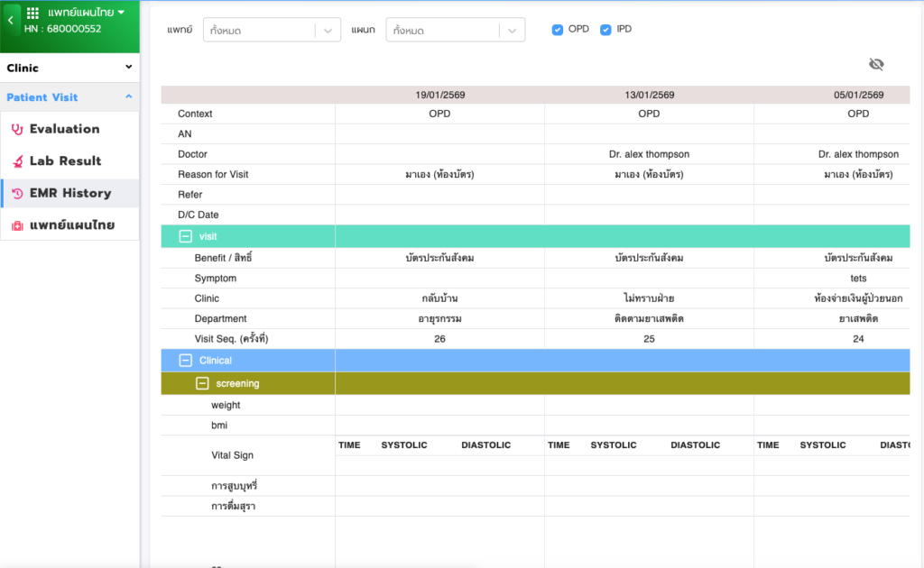Click the EMR History clock icon

click(x=16, y=193)
